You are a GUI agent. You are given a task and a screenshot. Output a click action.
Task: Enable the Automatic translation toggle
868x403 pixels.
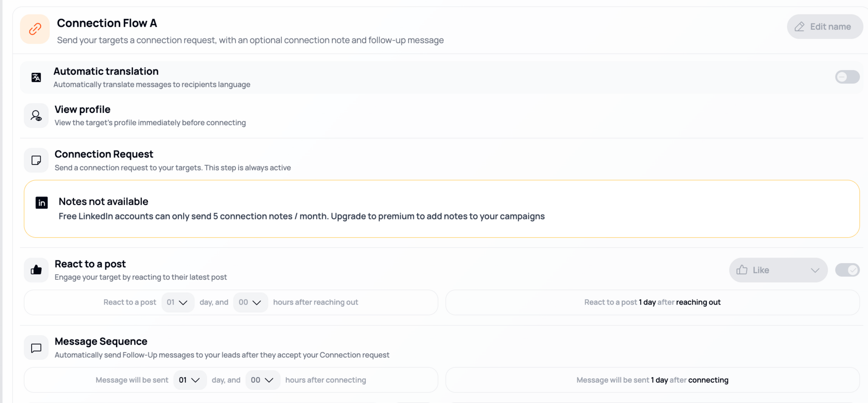847,77
